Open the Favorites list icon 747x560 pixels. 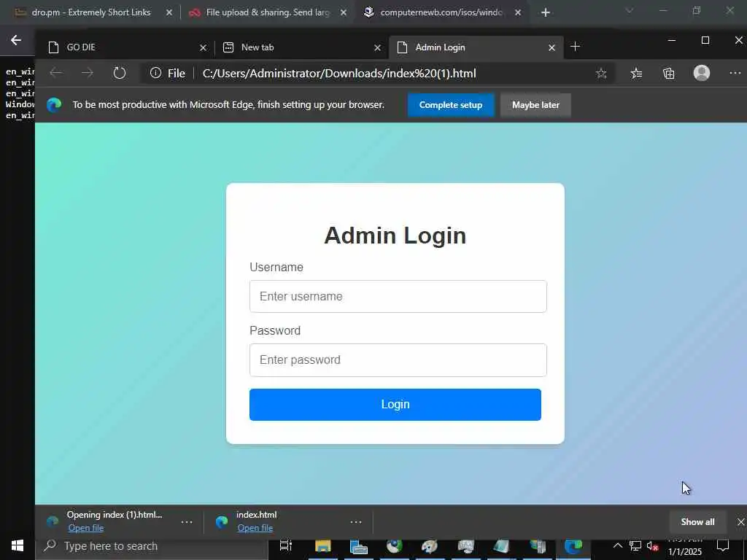(x=636, y=74)
